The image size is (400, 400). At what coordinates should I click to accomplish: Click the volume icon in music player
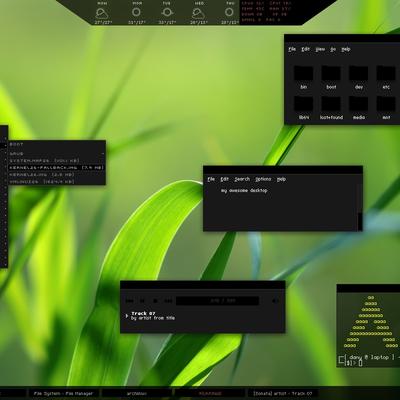tap(275, 301)
